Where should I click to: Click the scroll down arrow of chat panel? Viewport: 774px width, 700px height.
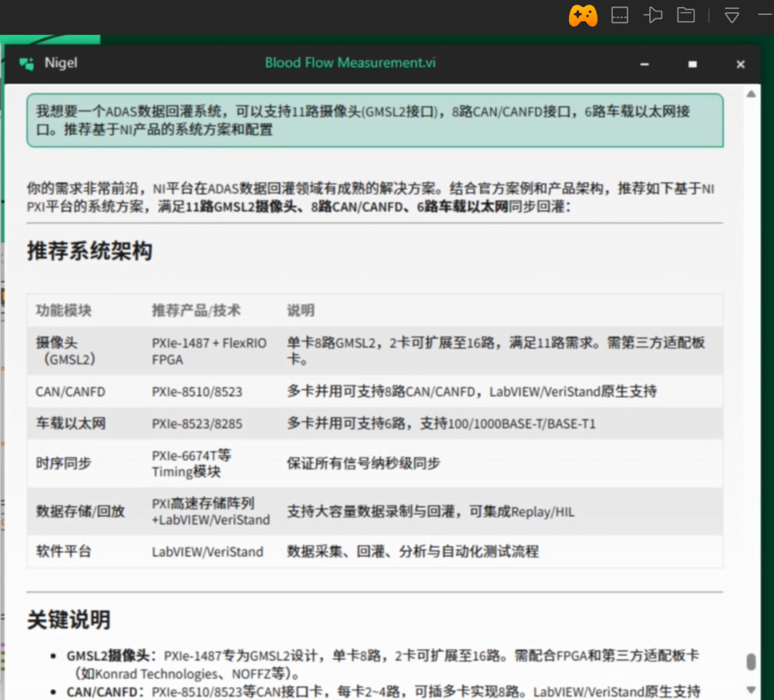pos(750,689)
